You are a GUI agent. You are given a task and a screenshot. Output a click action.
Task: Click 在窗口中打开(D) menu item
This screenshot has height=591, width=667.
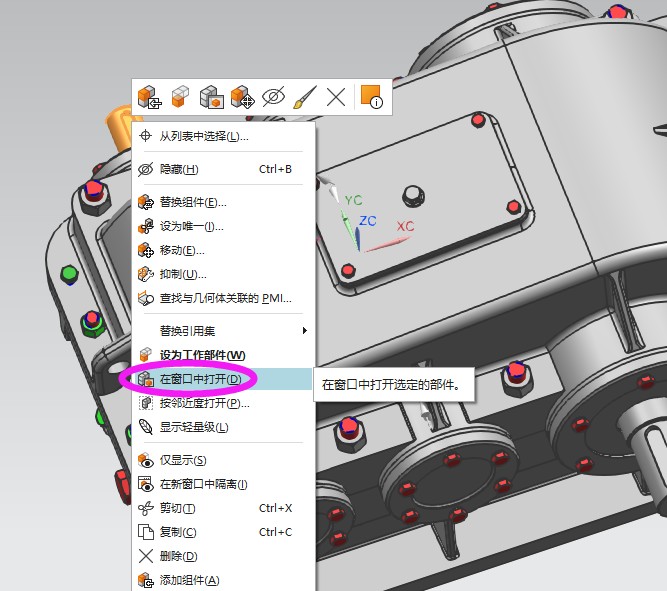point(200,379)
